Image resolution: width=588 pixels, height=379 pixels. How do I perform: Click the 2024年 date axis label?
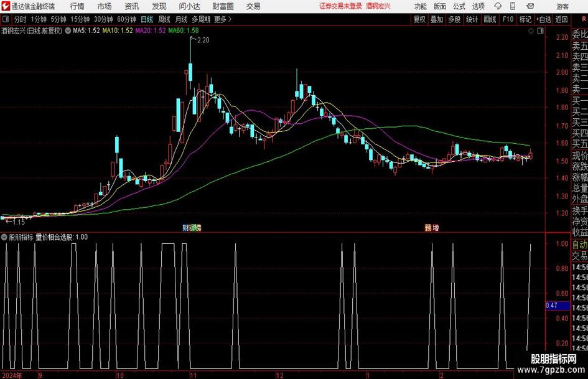point(12,375)
